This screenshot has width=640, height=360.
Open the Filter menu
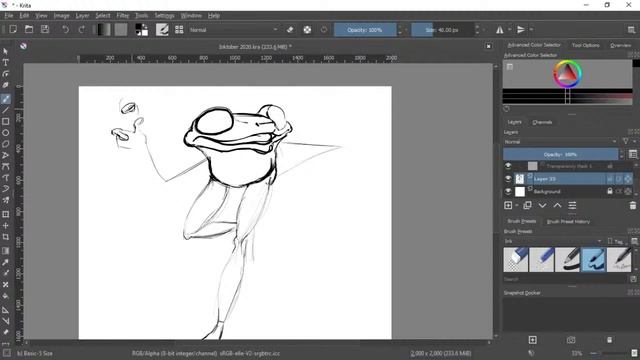click(x=122, y=16)
